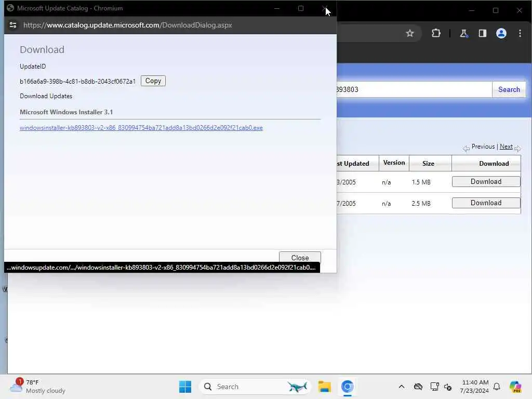Minimize the Microsoft Update Catalog popup window
Screen dimensions: 532x399
point(277,8)
